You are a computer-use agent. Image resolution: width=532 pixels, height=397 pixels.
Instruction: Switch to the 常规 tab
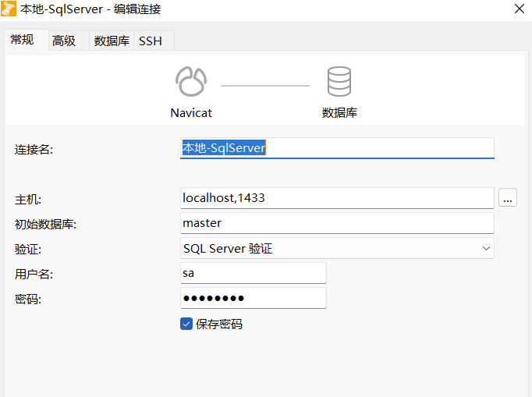pos(27,40)
